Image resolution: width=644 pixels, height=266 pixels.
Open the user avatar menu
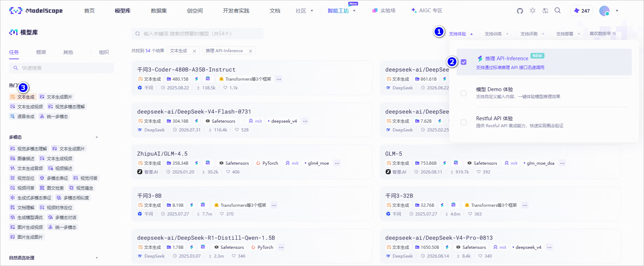(x=604, y=11)
